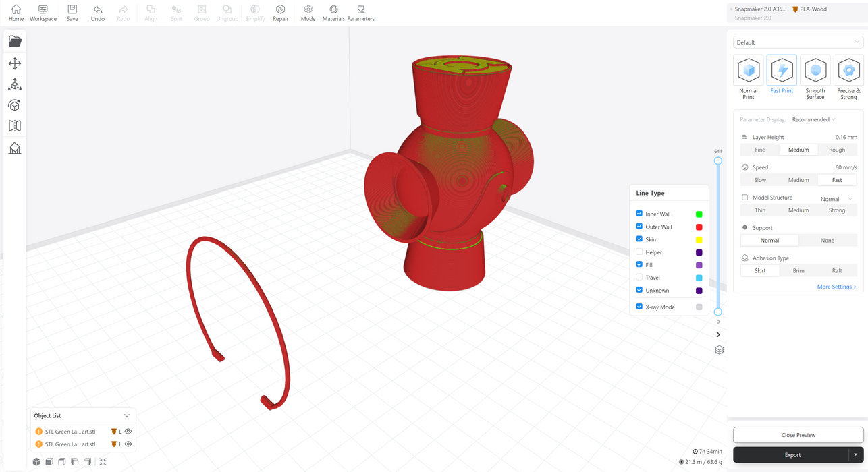Open the Default profile dropdown

(798, 42)
